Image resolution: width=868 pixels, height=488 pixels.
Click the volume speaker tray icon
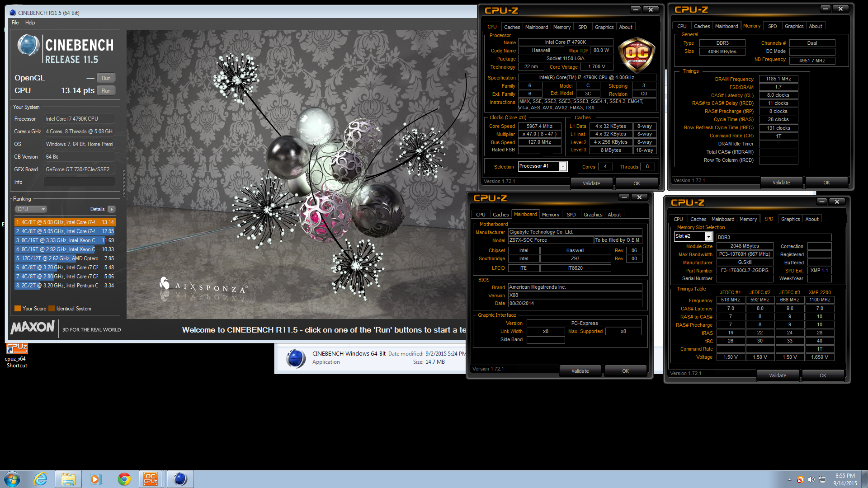(x=811, y=479)
